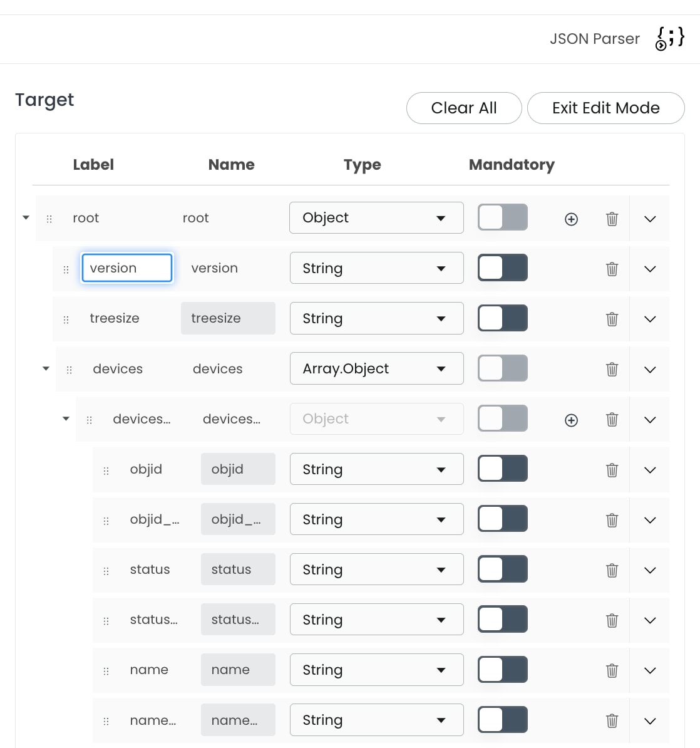
Task: Delete the treesize field
Action: coord(612,318)
